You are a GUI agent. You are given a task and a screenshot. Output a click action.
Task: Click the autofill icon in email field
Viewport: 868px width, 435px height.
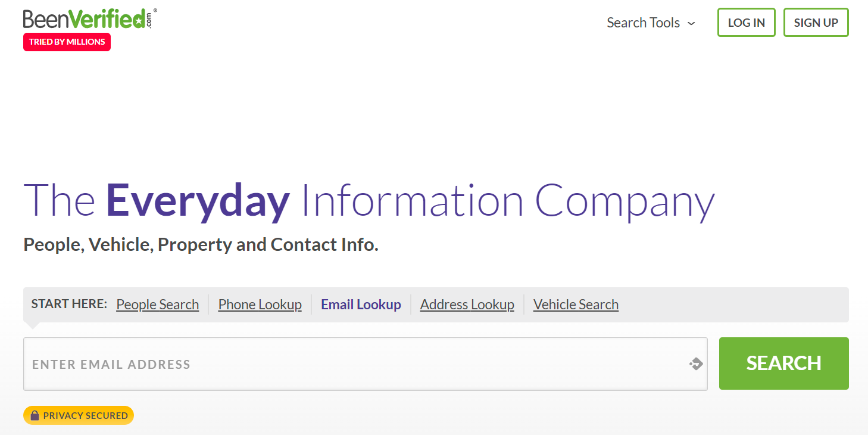coord(696,364)
